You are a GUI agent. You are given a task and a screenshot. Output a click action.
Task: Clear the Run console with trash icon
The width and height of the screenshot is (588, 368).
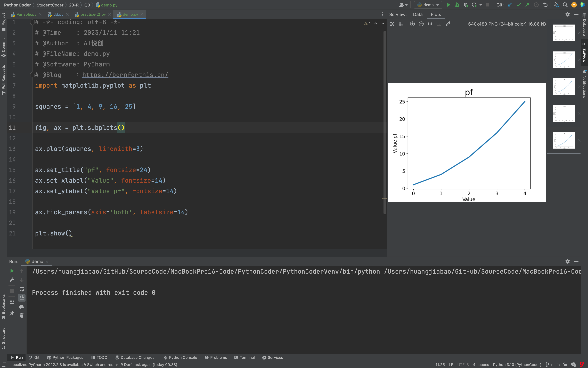point(22,315)
